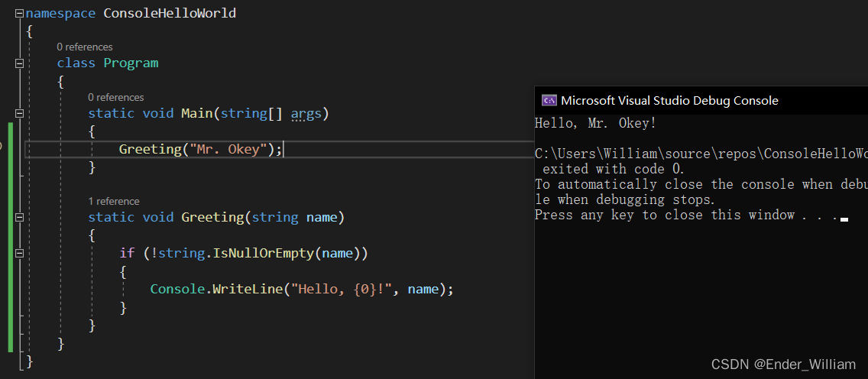Click the WriteLine method call
The width and height of the screenshot is (868, 379).
(x=243, y=289)
